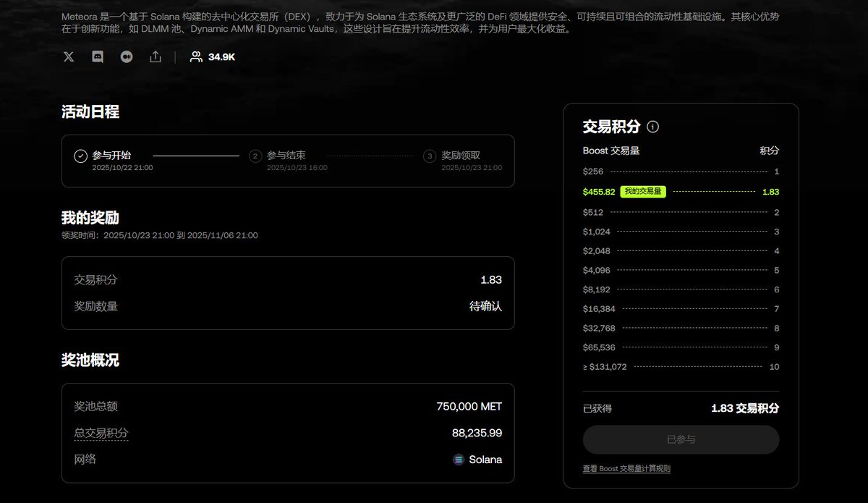Image resolution: width=868 pixels, height=503 pixels.
Task: Click the 积分 column header
Action: tap(769, 151)
